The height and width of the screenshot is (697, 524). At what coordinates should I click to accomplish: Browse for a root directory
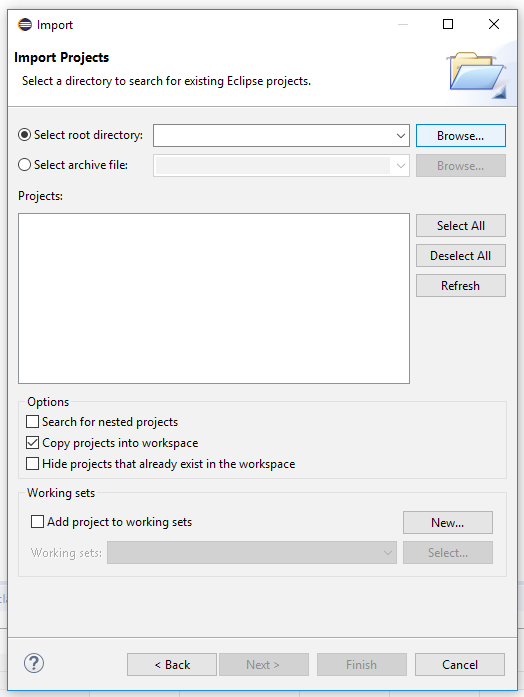click(x=460, y=136)
